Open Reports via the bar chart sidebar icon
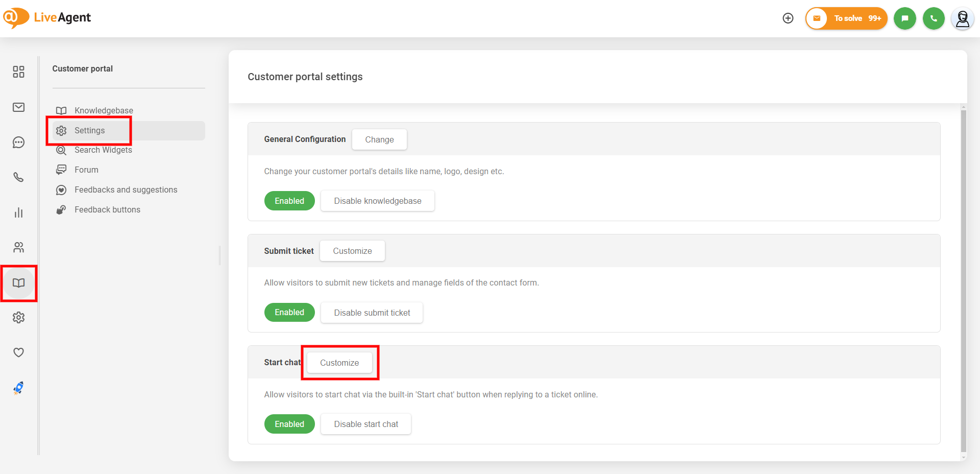Screen dimensions: 980x474 click(x=19, y=212)
